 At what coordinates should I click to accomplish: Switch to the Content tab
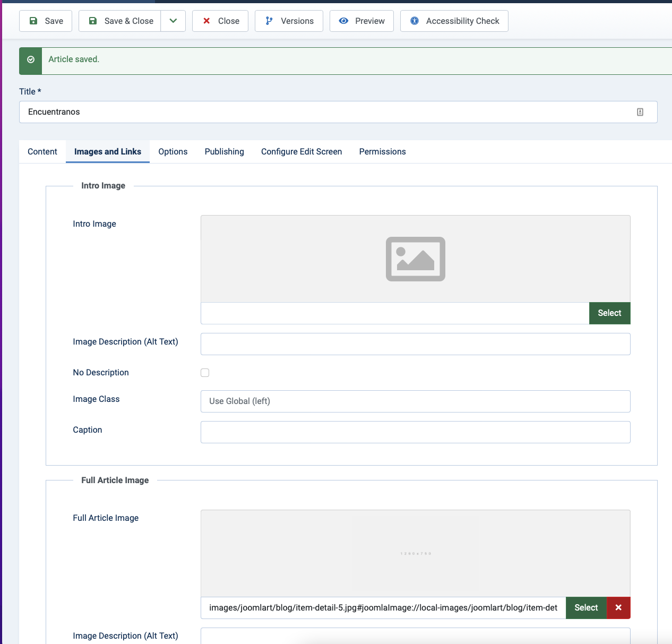[42, 152]
